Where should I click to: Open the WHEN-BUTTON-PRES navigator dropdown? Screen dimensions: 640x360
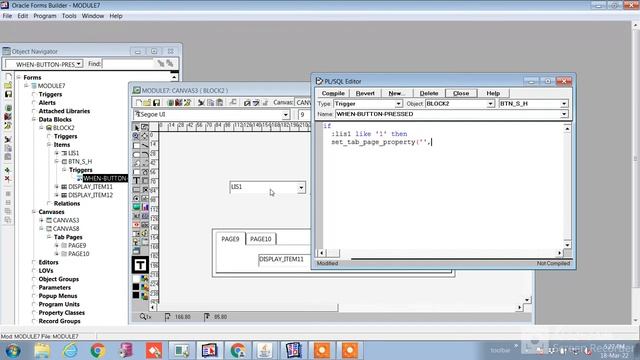[79, 64]
